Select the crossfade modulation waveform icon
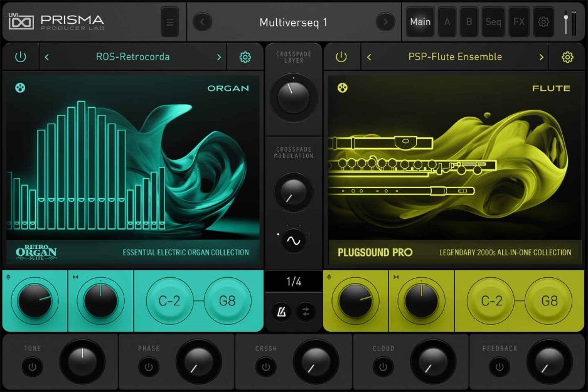 [292, 240]
